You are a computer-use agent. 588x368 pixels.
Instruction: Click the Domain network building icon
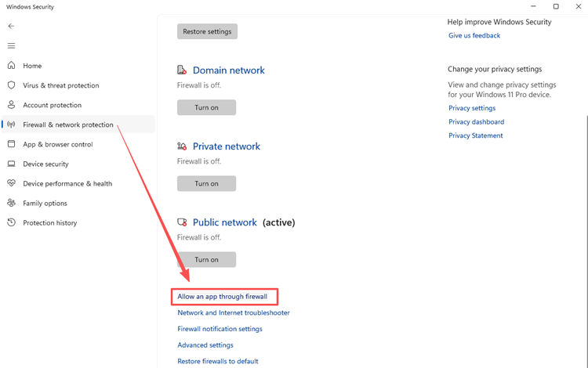(182, 70)
